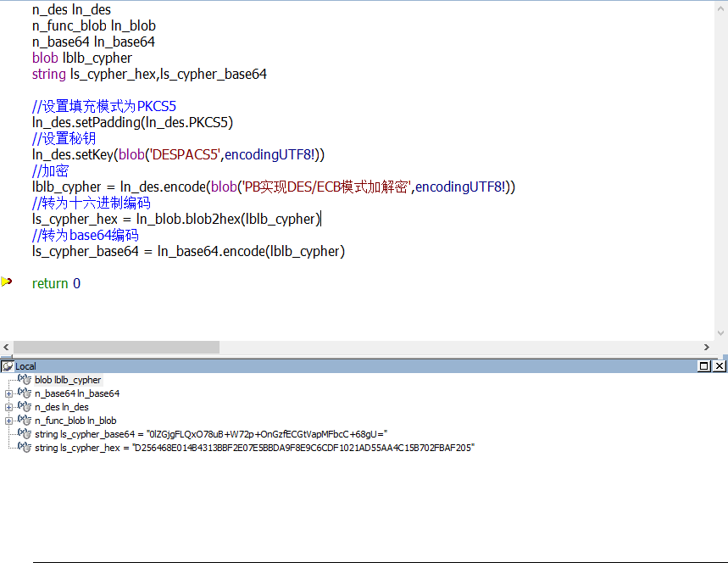Screen dimensions: 728x563
Task: Click the ls_cypher_hex = ln_blob.blob2hex line
Action: tap(176, 219)
